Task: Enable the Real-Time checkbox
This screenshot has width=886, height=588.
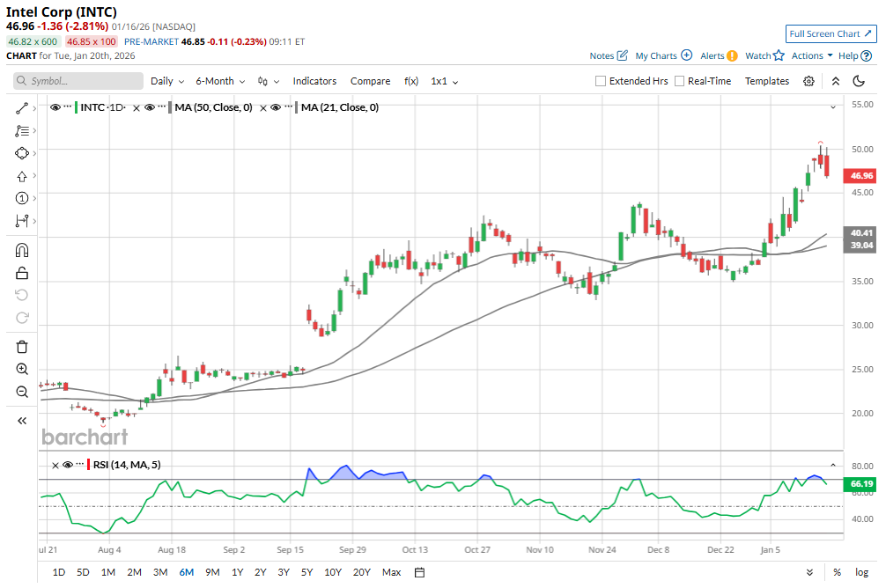Action: (x=679, y=81)
